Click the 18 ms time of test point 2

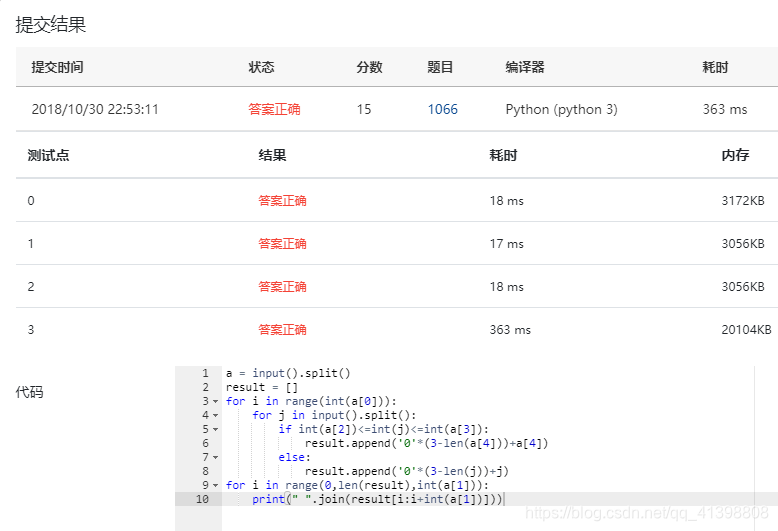pos(507,286)
